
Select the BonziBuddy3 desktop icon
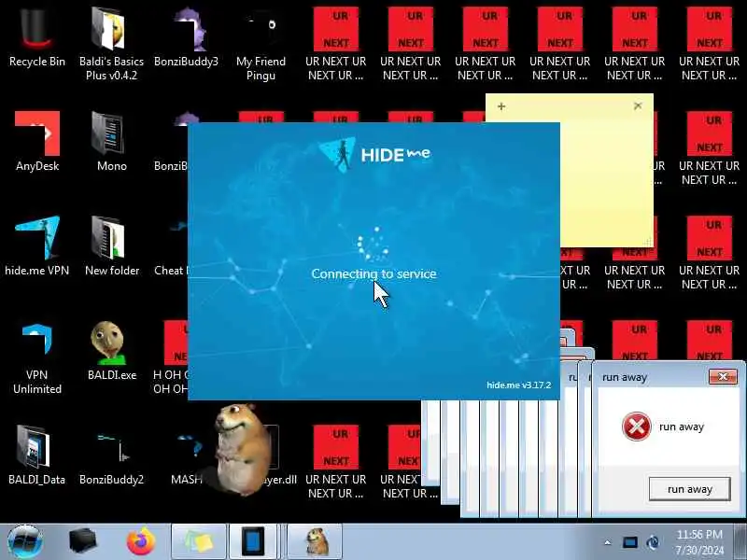(186, 38)
